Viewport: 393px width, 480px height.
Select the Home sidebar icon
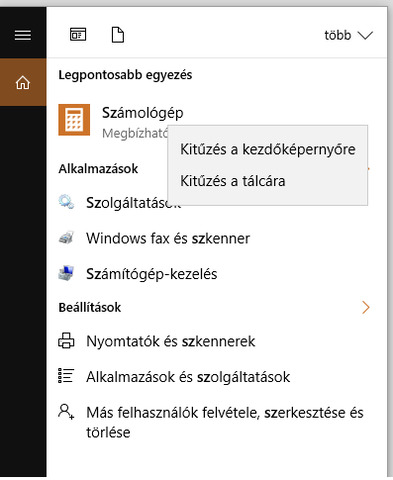point(23,82)
